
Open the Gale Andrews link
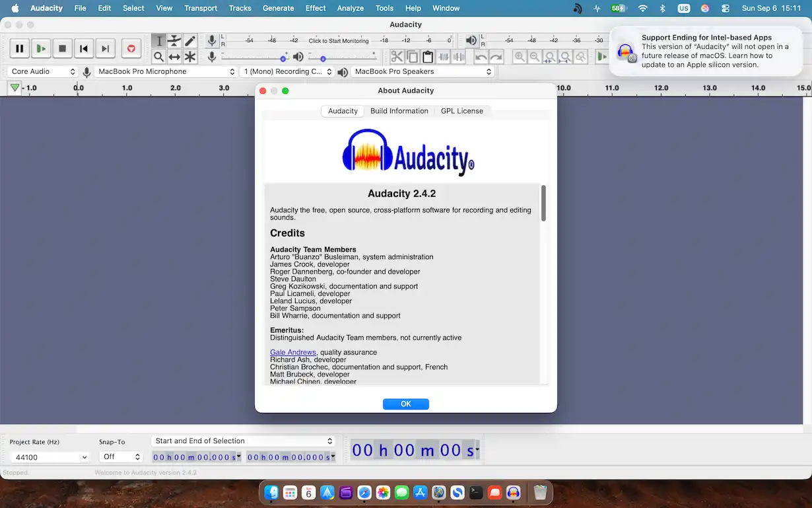click(293, 352)
